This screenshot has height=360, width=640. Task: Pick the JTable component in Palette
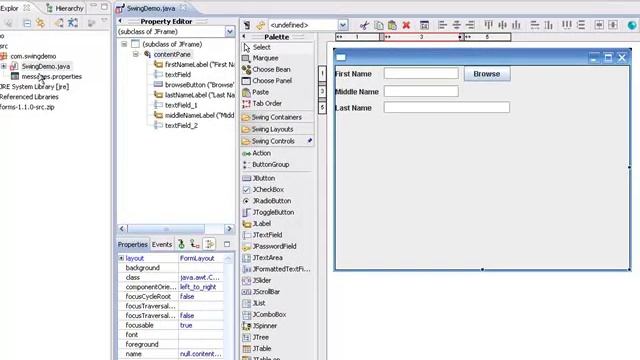tap(257, 349)
